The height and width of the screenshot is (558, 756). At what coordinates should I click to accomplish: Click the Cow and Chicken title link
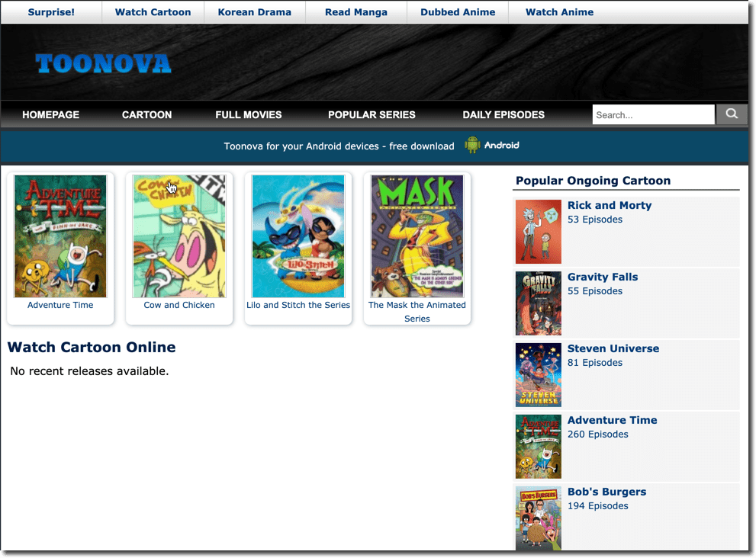point(179,305)
